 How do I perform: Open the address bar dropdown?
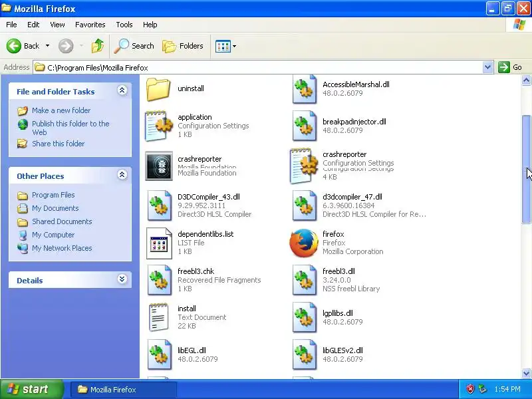point(487,67)
